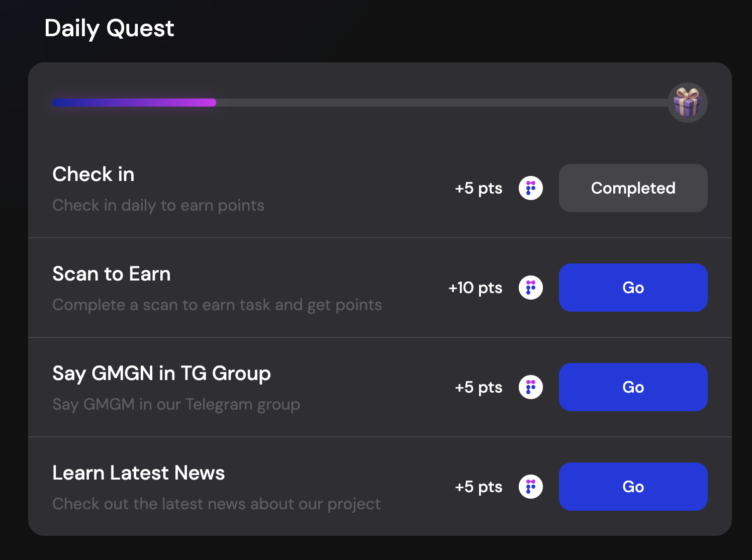Select the Check in quest title
Screen dimensions: 752x560
(x=93, y=174)
